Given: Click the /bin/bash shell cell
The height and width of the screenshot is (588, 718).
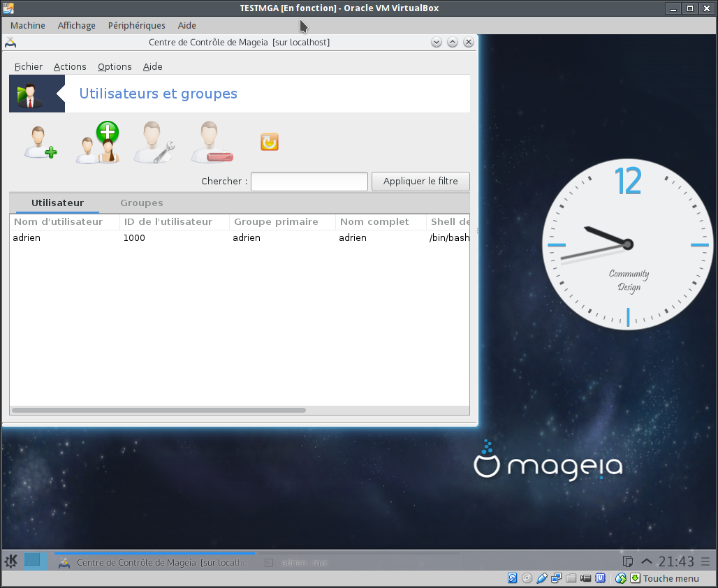Looking at the screenshot, I should click(449, 237).
